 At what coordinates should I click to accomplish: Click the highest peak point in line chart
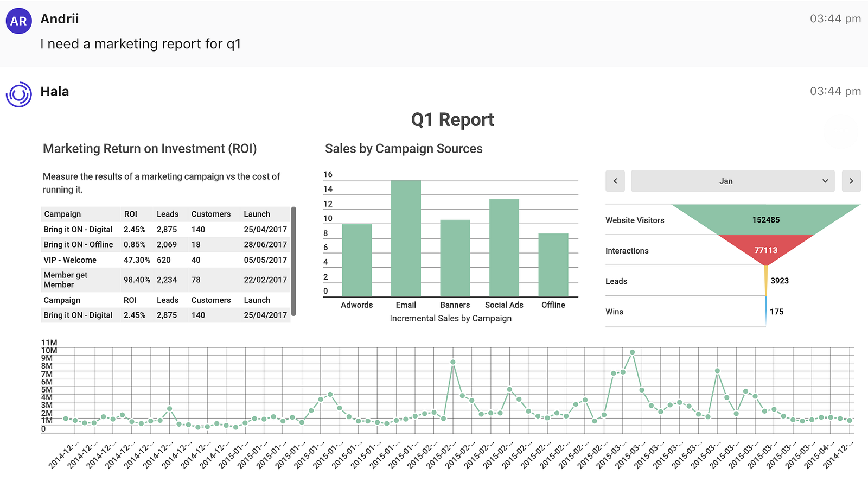(633, 352)
